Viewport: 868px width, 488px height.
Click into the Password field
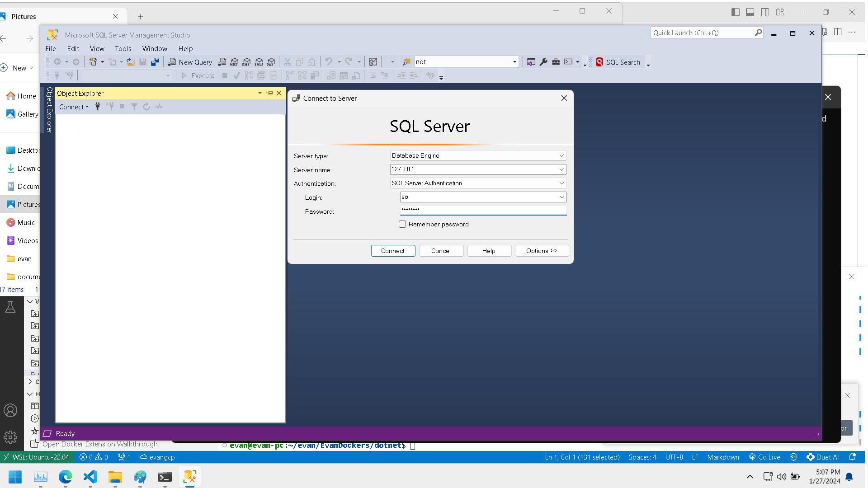click(483, 210)
